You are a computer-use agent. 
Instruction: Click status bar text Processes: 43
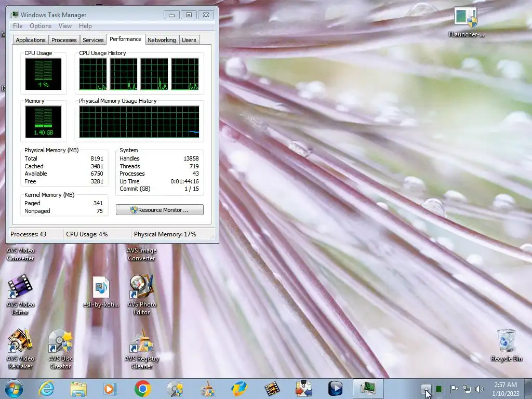pyautogui.click(x=28, y=234)
